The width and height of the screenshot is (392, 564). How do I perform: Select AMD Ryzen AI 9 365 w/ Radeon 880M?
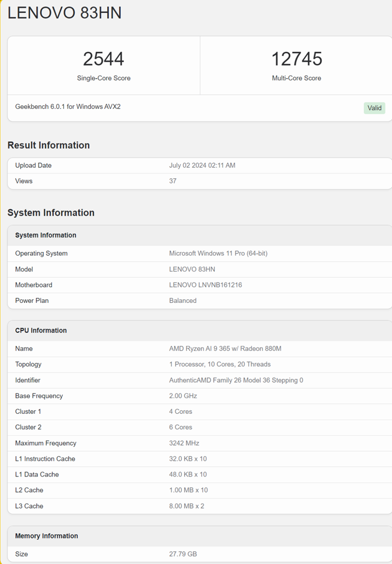click(x=225, y=348)
